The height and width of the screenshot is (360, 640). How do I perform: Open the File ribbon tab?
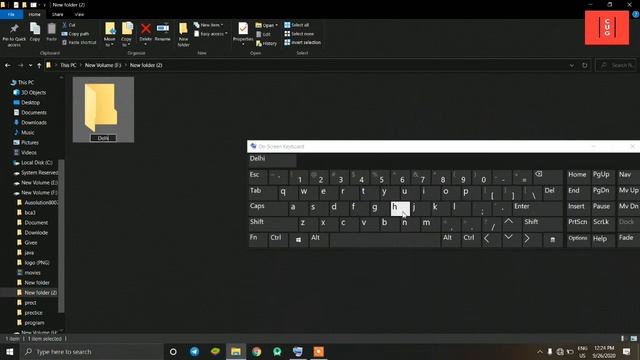[x=11, y=14]
